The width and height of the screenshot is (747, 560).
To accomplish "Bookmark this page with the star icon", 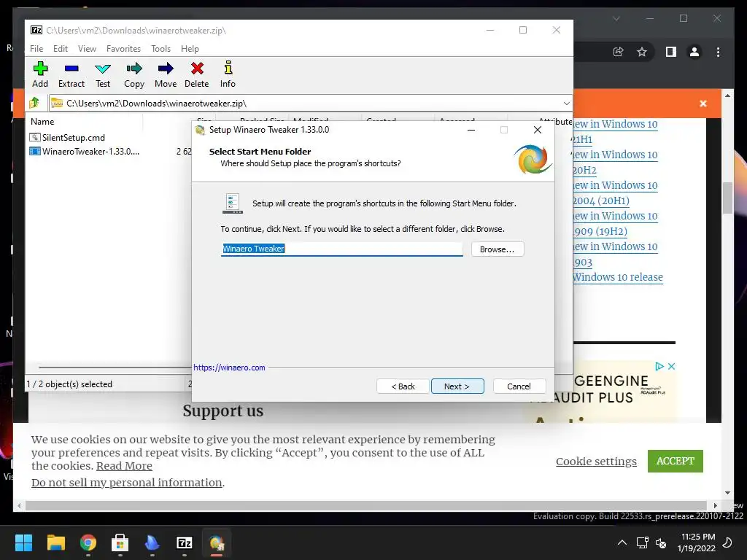I will [642, 52].
